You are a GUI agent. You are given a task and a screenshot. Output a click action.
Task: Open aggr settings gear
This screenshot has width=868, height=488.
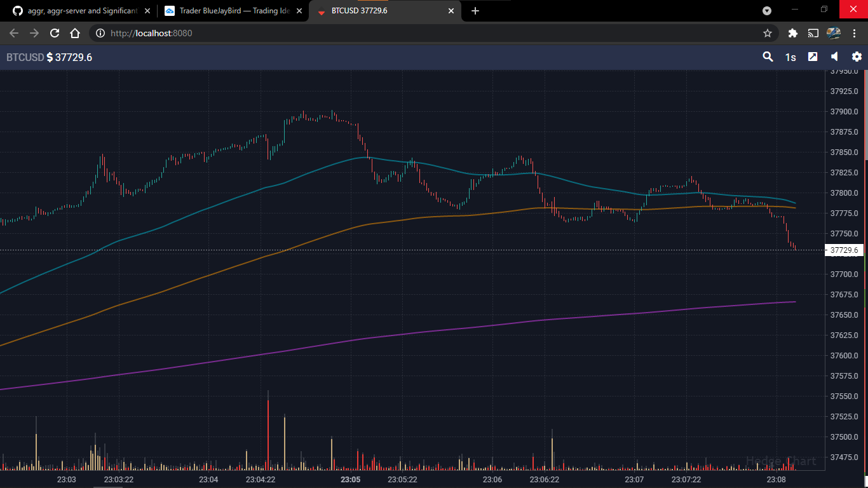[857, 57]
